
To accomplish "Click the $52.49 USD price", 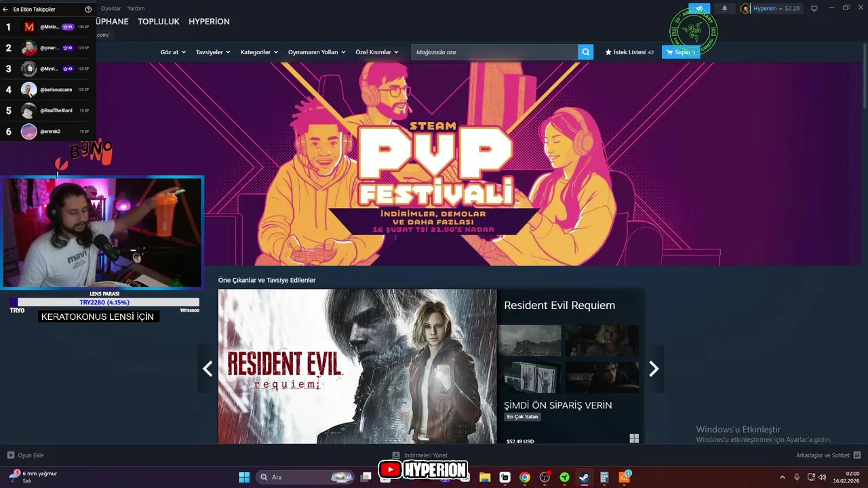I will click(x=520, y=441).
